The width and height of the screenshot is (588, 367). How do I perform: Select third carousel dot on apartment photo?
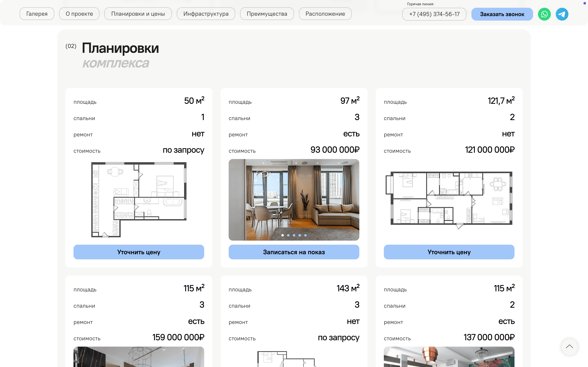(294, 235)
